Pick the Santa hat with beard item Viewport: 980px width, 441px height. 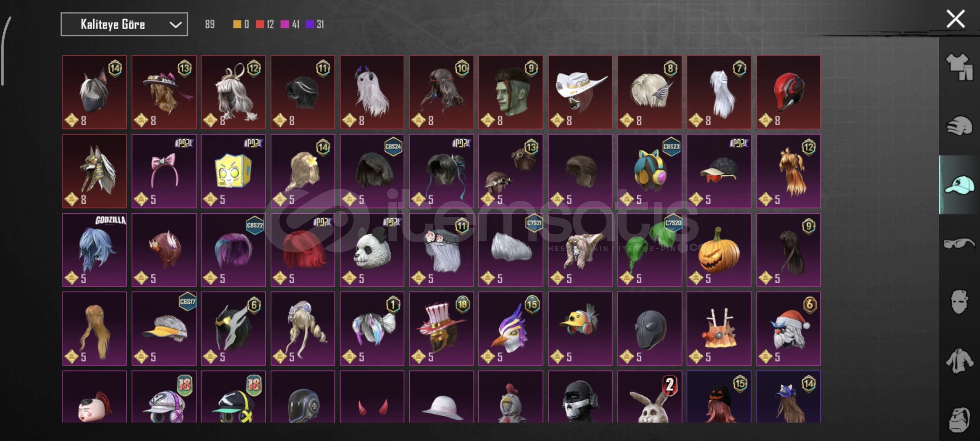click(x=788, y=328)
